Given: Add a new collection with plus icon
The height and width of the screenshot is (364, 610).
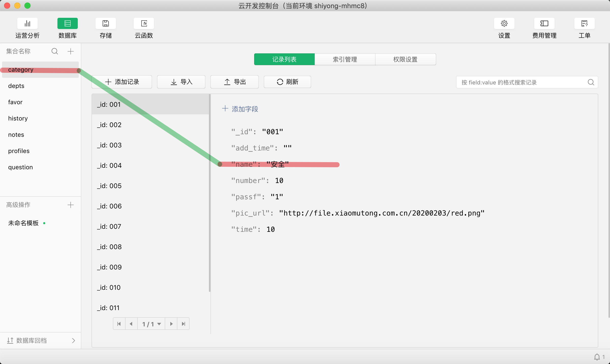Looking at the screenshot, I should (x=71, y=51).
